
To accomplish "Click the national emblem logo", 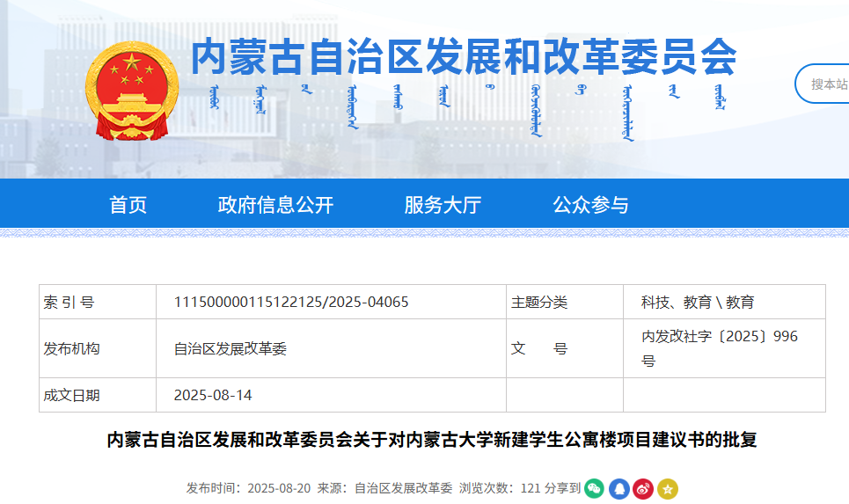I will [132, 91].
